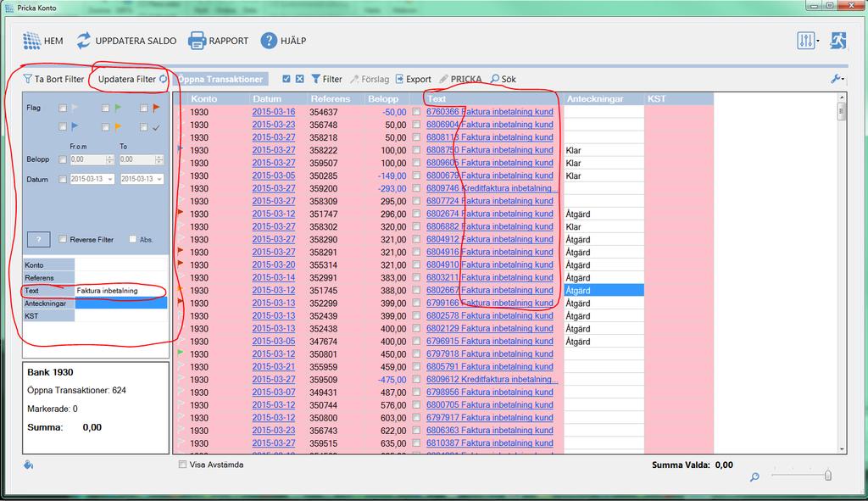Sort by Belopp column header
This screenshot has width=868, height=501.
[x=387, y=99]
